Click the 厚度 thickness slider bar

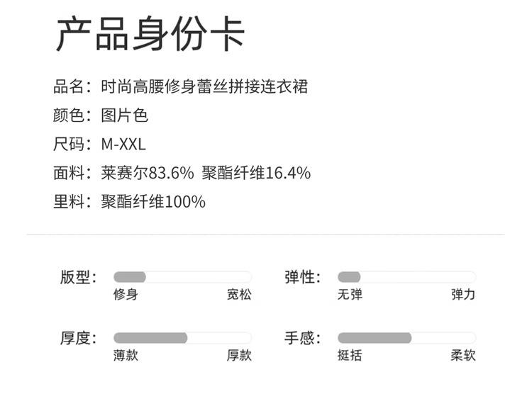[x=182, y=337]
